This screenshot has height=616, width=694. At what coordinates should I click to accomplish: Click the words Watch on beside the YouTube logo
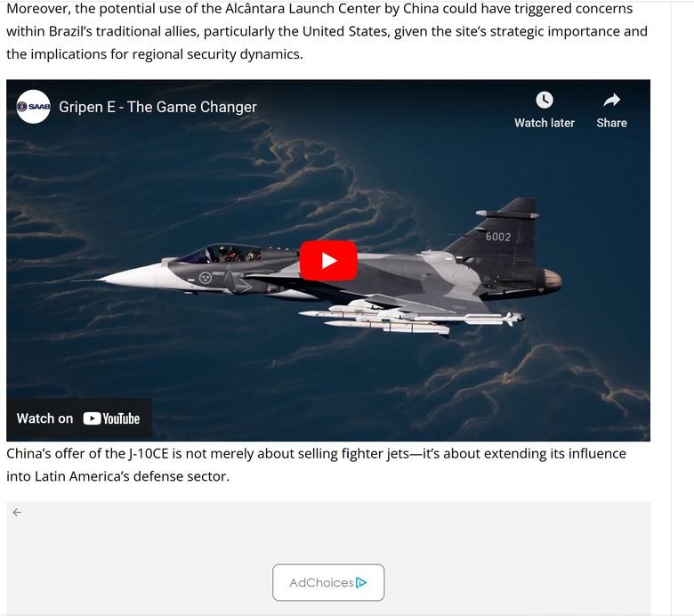[x=44, y=418]
